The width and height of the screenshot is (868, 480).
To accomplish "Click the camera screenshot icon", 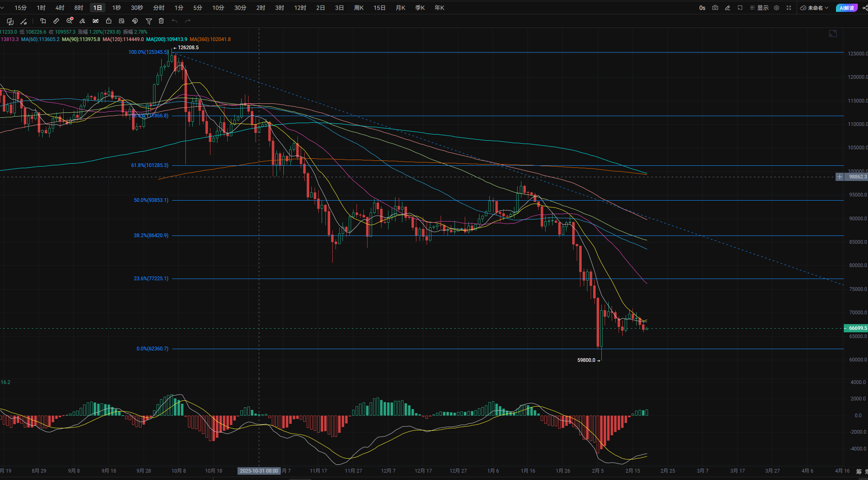I will [715, 8].
